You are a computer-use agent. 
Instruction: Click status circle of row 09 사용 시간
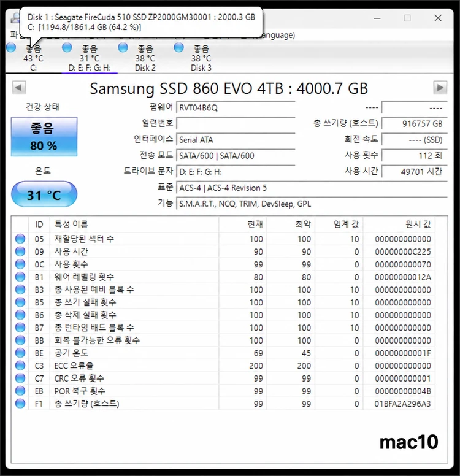coord(20,251)
